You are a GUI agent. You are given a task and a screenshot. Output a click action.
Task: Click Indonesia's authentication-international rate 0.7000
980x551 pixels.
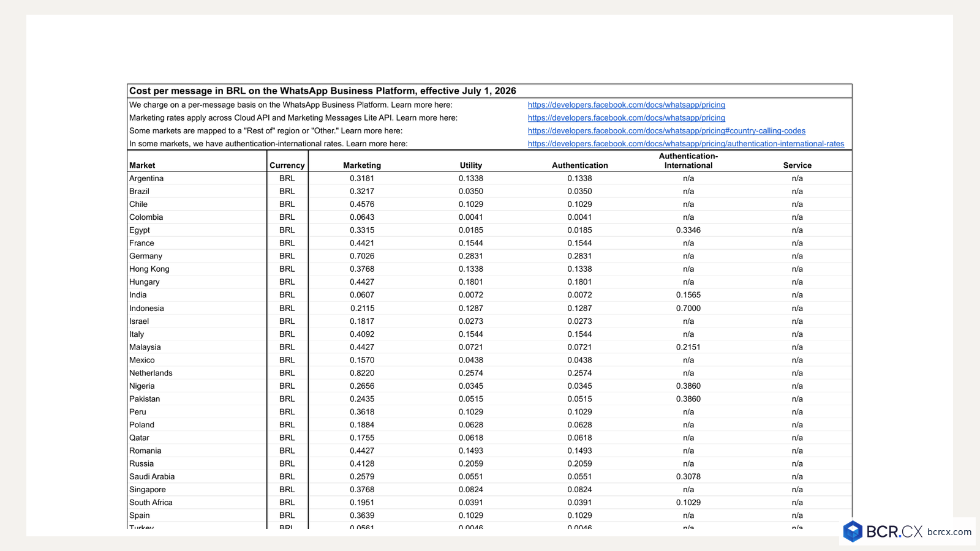click(x=688, y=308)
